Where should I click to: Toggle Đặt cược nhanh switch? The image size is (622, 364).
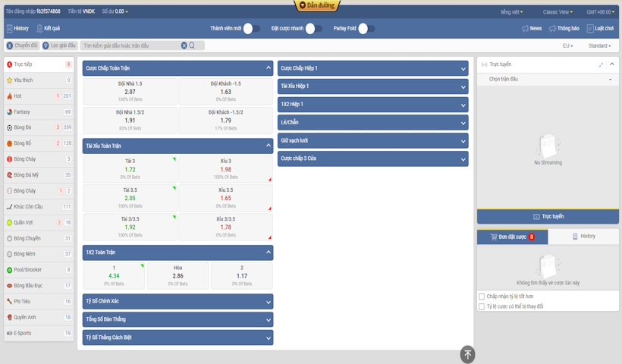pos(314,29)
